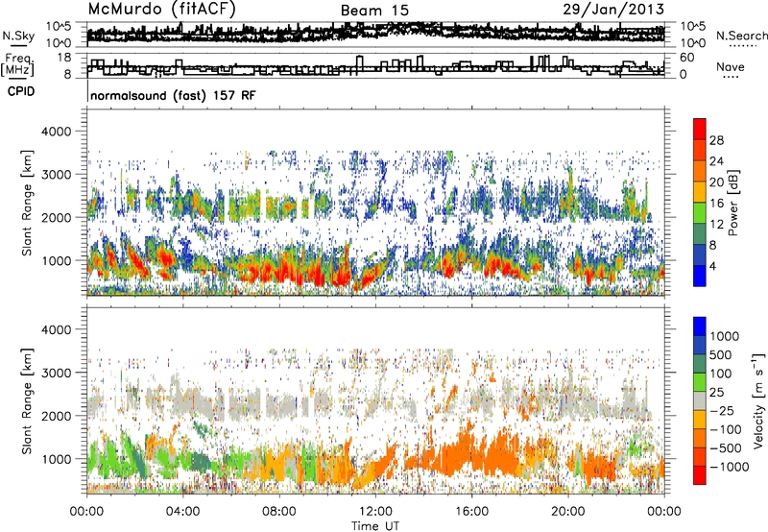Click the "12" tick on the power colorbar
The width and height of the screenshot is (768, 532).
pos(716,225)
